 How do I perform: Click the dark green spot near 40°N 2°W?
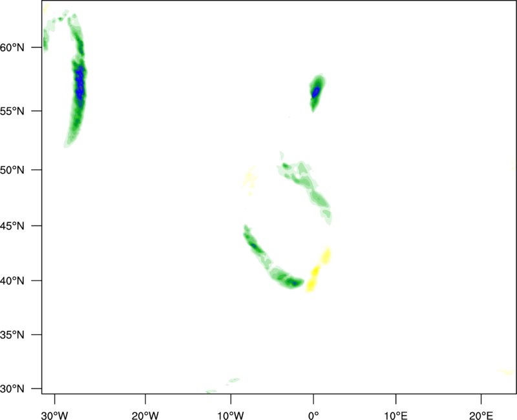294,282
